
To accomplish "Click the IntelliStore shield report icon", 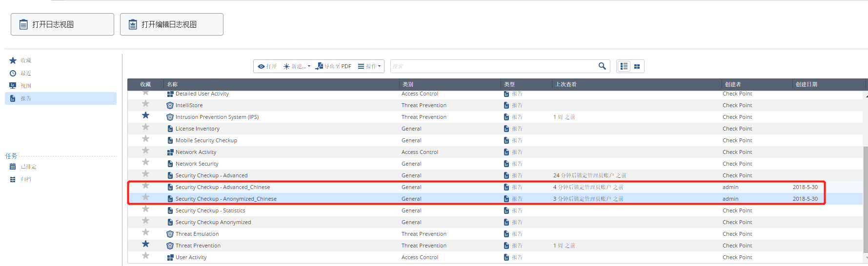I will point(170,105).
